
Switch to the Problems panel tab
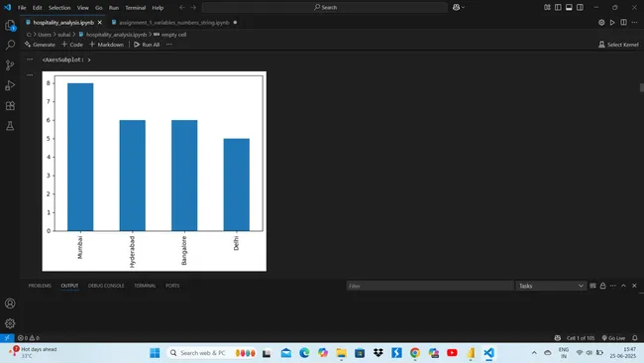point(40,286)
